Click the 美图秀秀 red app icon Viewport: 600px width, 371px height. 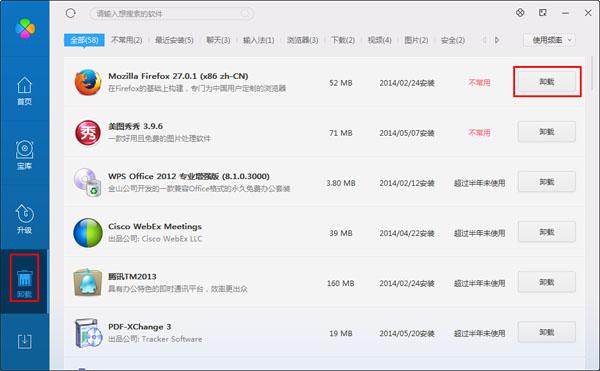click(88, 133)
